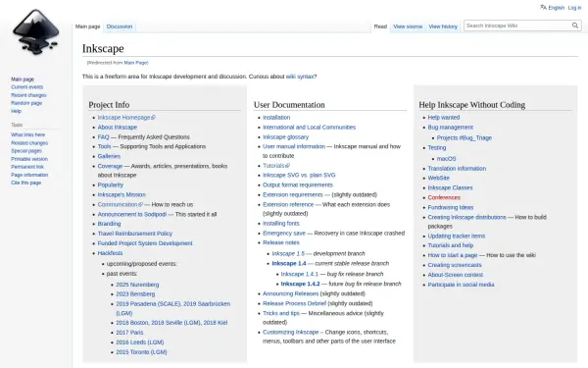Open Branding link
588x368 pixels.
[109, 224]
